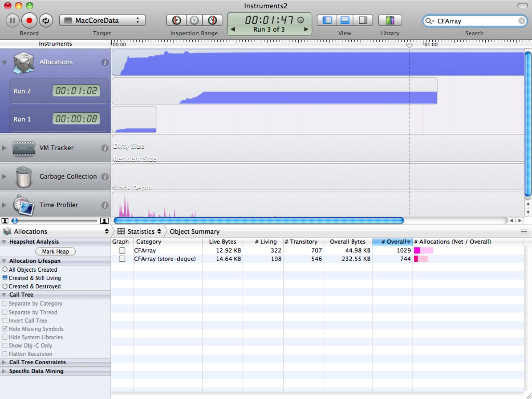The image size is (532, 399).
Task: Expand Specific Data Mining section
Action: [4, 371]
